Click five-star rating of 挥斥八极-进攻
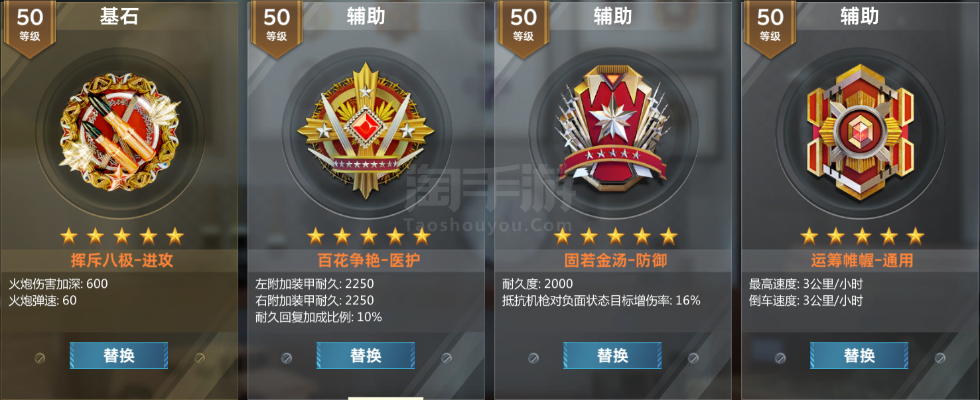 (x=122, y=235)
